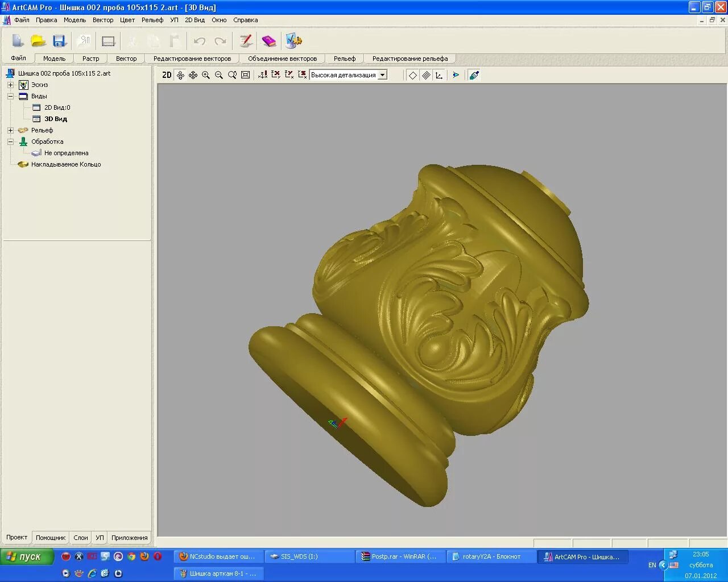The width and height of the screenshot is (728, 582).
Task: Click the undo arrow in the toolbar
Action: (199, 41)
